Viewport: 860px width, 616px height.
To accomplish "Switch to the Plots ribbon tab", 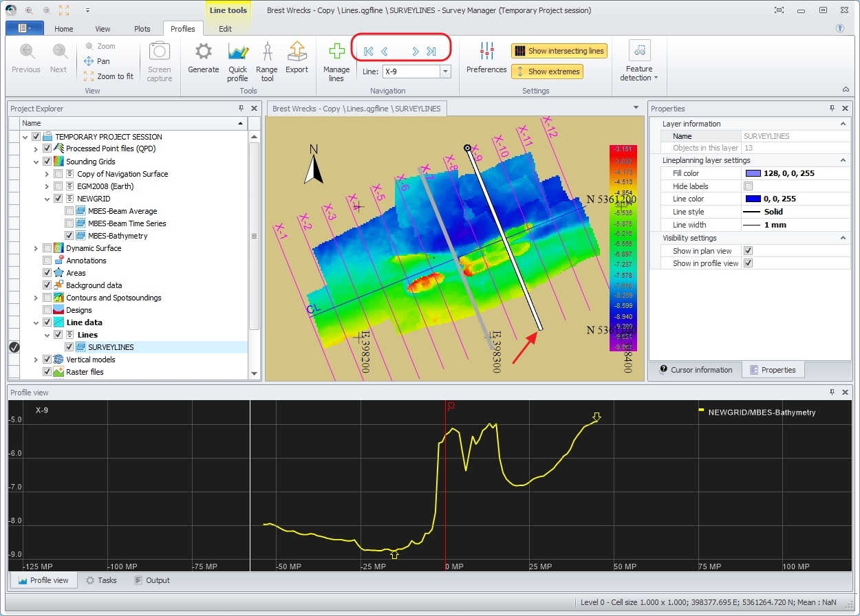I will pos(142,29).
